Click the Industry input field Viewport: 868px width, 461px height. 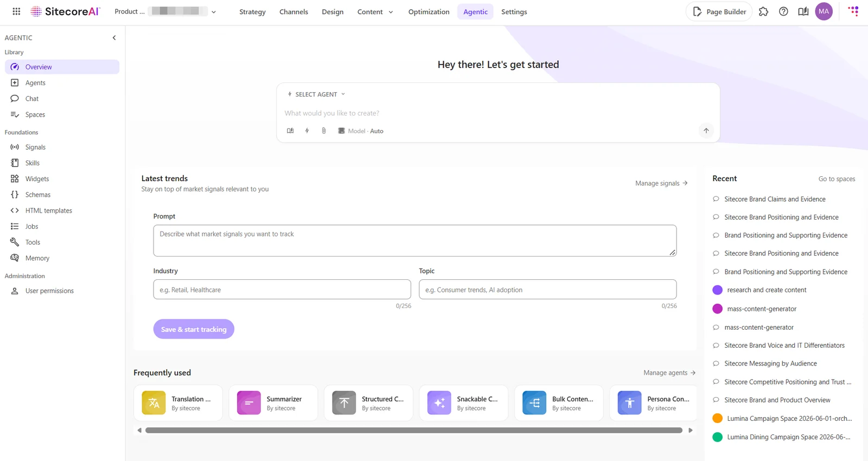(x=282, y=290)
